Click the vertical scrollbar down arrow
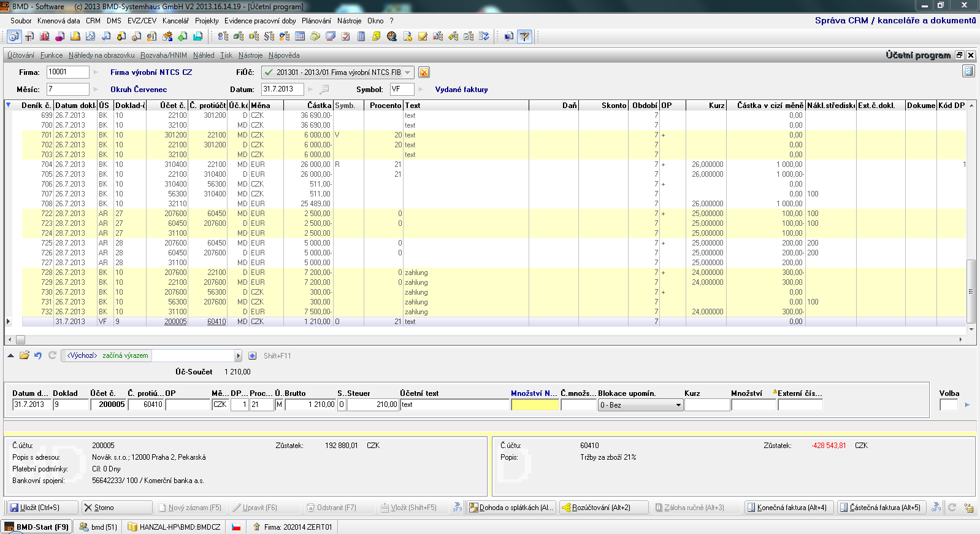980x534 pixels. pyautogui.click(x=971, y=330)
